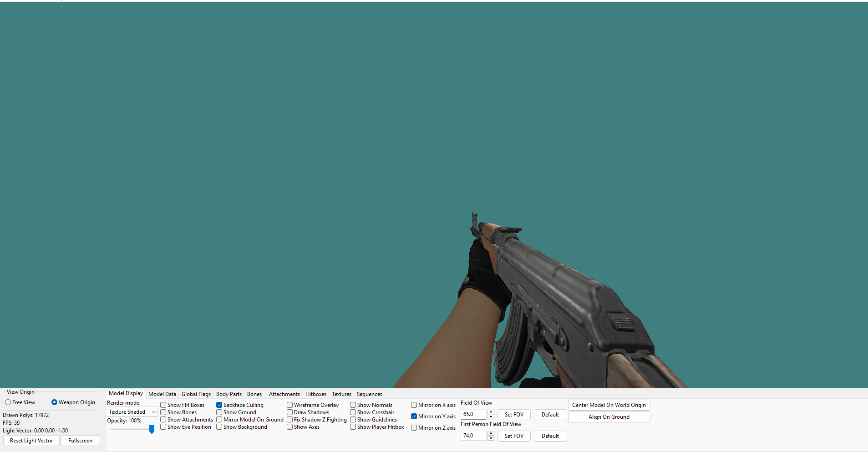Click the Opacity slider handle
The height and width of the screenshot is (452, 868).
pyautogui.click(x=152, y=429)
